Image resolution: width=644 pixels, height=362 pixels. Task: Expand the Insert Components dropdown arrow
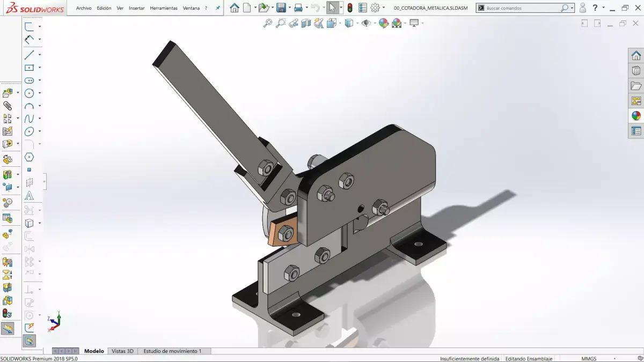[x=18, y=93]
